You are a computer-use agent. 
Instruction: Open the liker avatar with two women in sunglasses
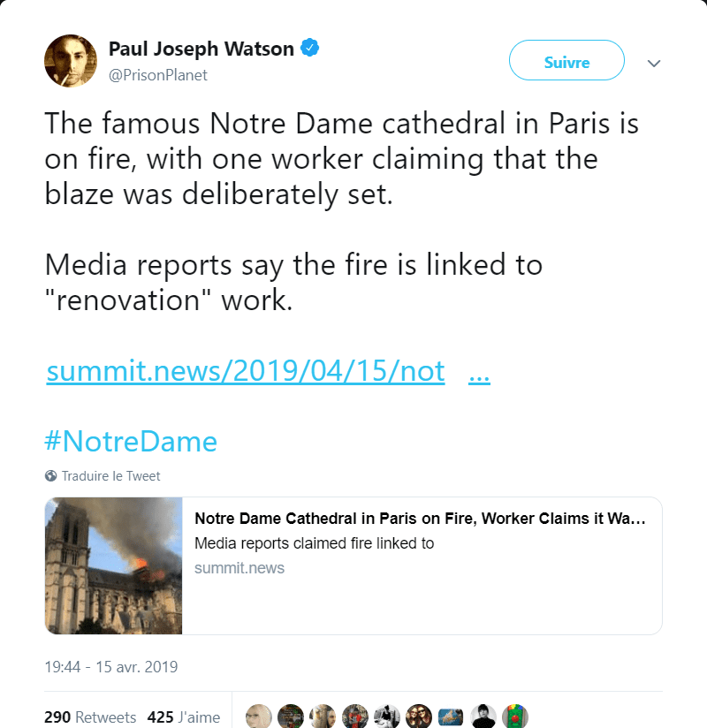(x=419, y=716)
